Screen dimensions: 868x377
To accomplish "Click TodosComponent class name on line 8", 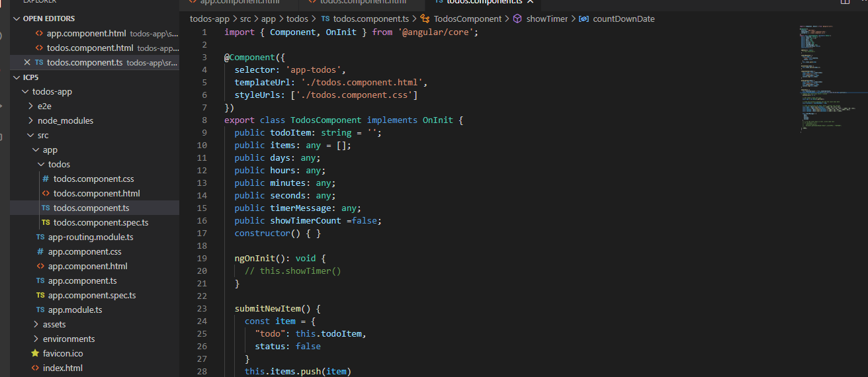I will pyautogui.click(x=326, y=120).
